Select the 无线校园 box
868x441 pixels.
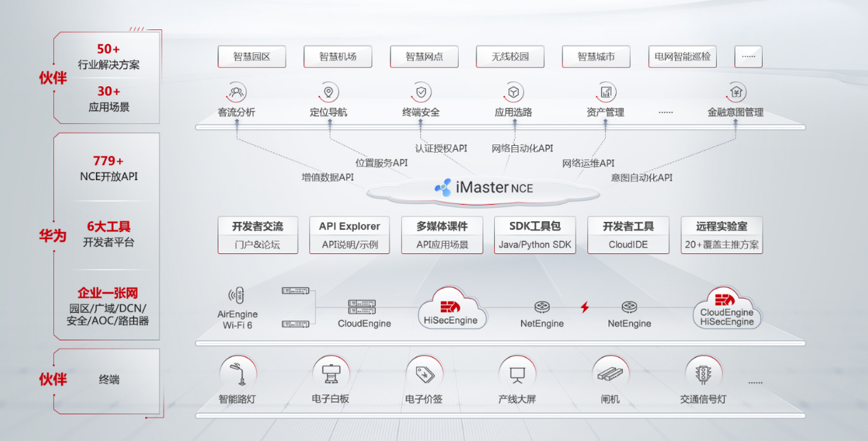(x=510, y=57)
